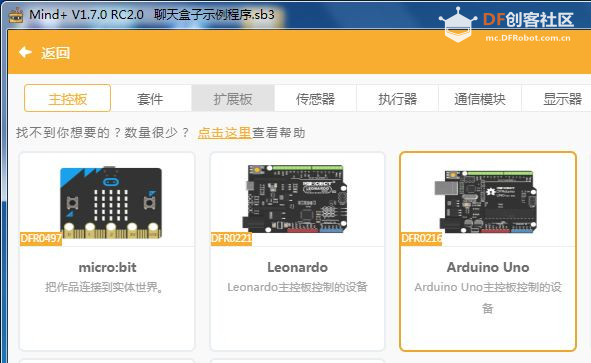Click the 返回 return label
This screenshot has width=591, height=363.
pos(55,53)
